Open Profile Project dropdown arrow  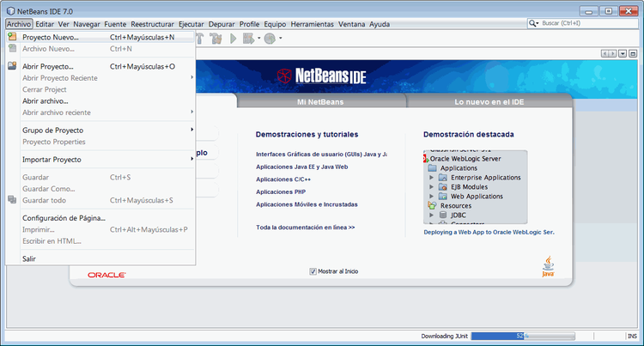coord(281,39)
